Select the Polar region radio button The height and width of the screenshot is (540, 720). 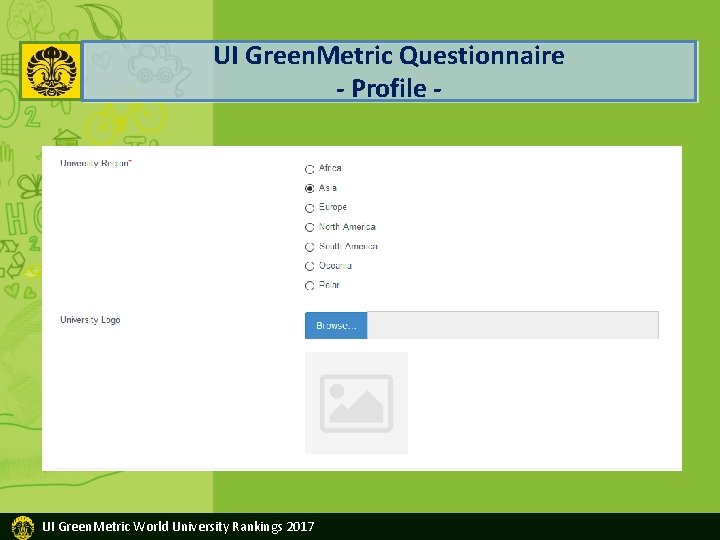309,286
